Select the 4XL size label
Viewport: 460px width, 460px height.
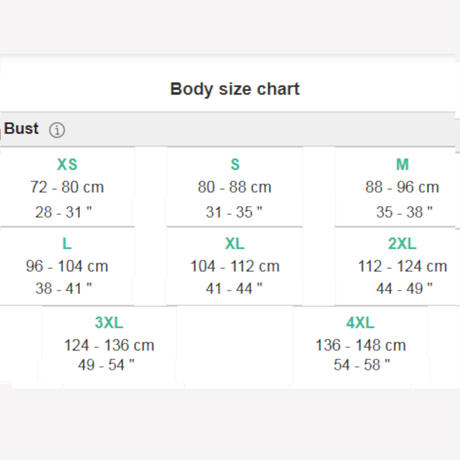360,323
